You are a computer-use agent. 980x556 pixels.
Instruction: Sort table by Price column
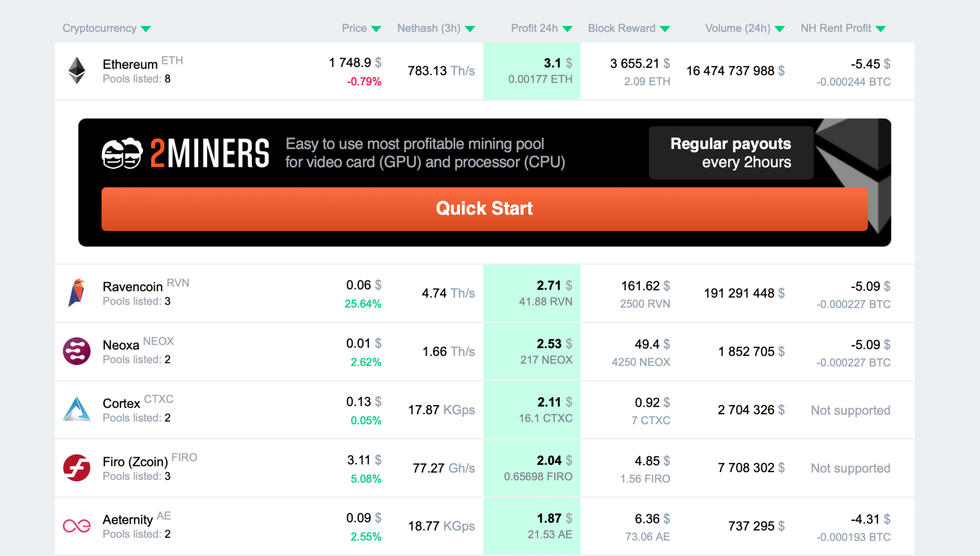(361, 28)
